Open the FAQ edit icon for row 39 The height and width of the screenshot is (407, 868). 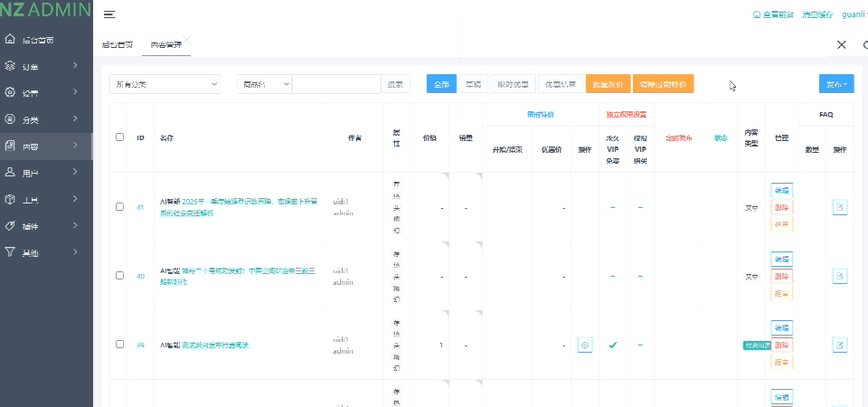840,345
